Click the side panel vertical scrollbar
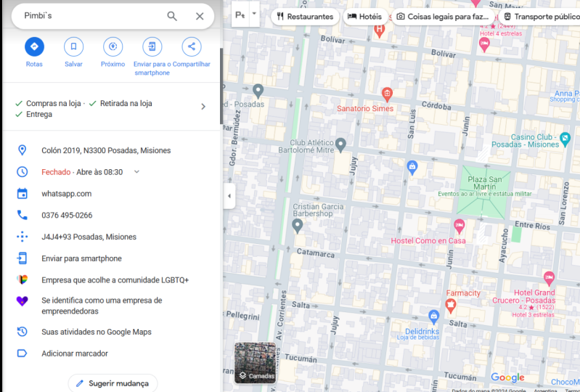The width and height of the screenshot is (580, 392). pyautogui.click(x=221, y=86)
